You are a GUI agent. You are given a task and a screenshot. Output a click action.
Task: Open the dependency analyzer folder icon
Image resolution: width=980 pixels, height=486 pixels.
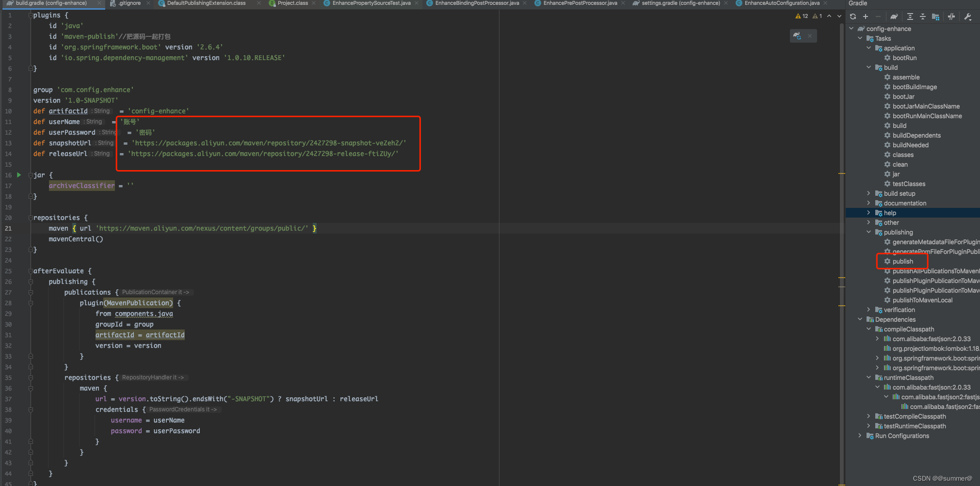935,16
